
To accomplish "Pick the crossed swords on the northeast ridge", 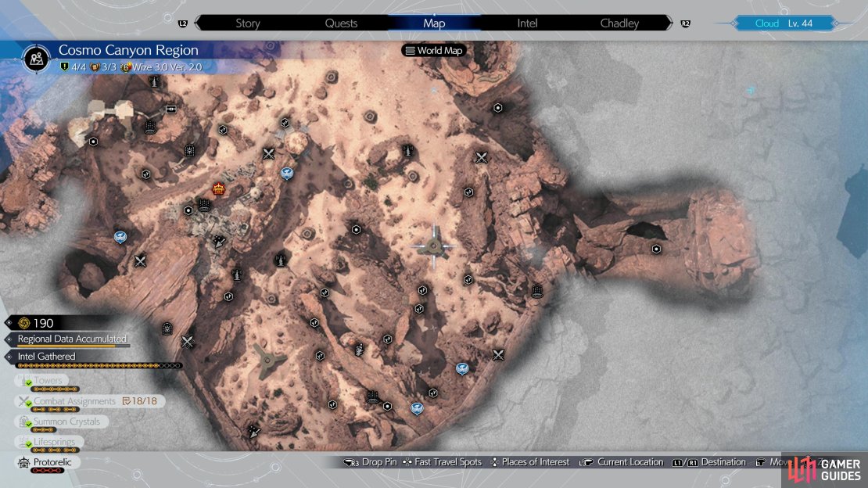I will pos(482,157).
